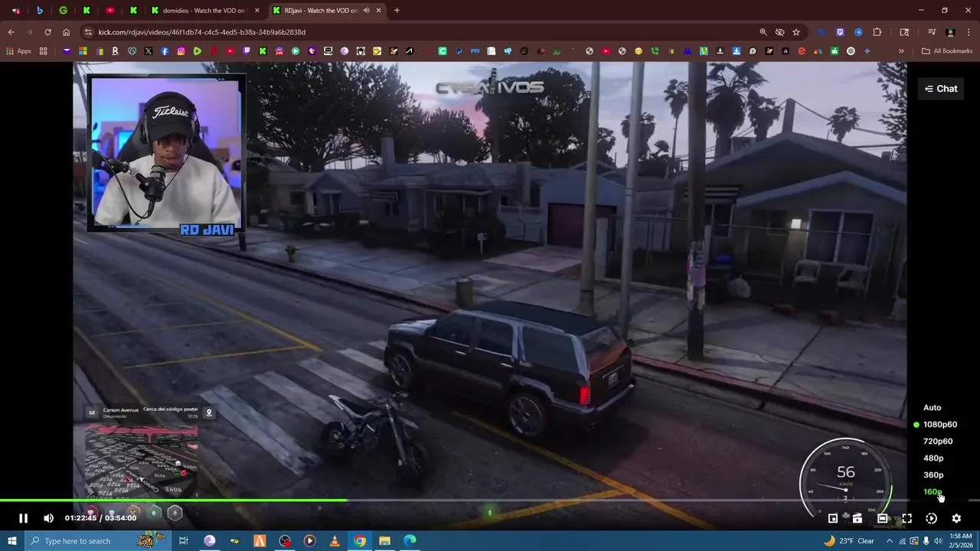Select 1080p60 video quality
Image resolution: width=980 pixels, height=551 pixels.
[x=939, y=425]
